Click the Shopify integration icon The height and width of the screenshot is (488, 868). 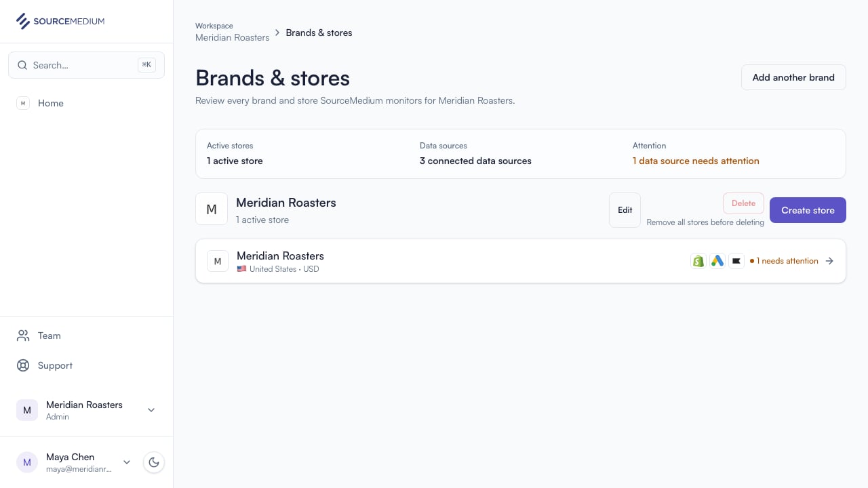[x=698, y=261]
